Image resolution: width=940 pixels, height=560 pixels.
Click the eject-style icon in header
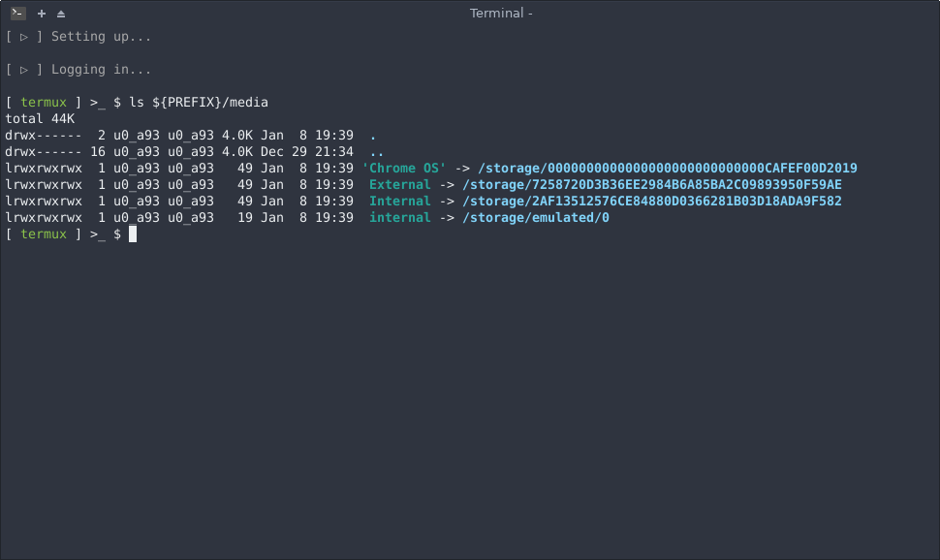pos(61,14)
